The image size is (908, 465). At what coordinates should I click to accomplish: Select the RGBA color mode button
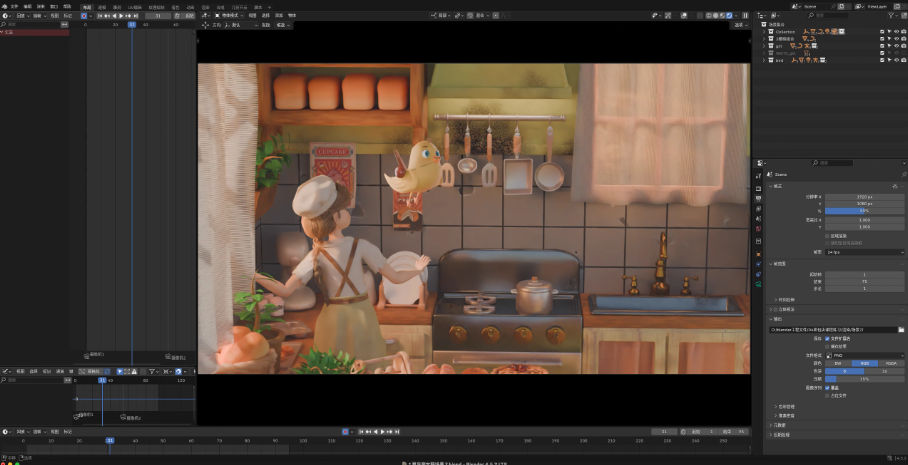tap(890, 363)
